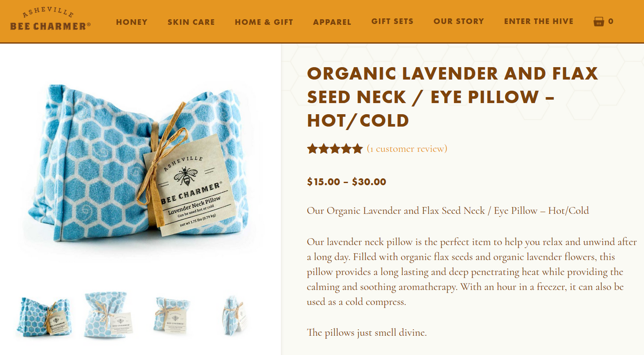Click the Asheville Bee Charmer logo
644x355 pixels.
50,20
